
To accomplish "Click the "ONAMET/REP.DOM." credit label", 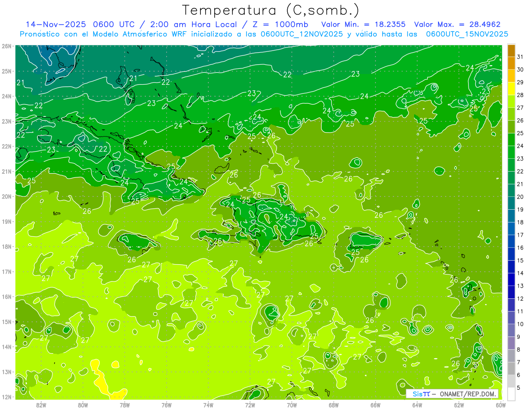I will point(468,394).
